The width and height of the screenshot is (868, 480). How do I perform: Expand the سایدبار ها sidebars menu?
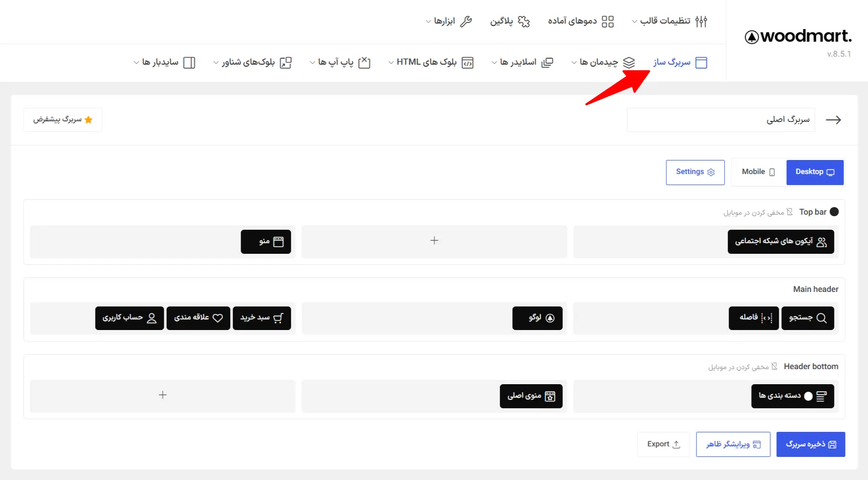(x=164, y=62)
